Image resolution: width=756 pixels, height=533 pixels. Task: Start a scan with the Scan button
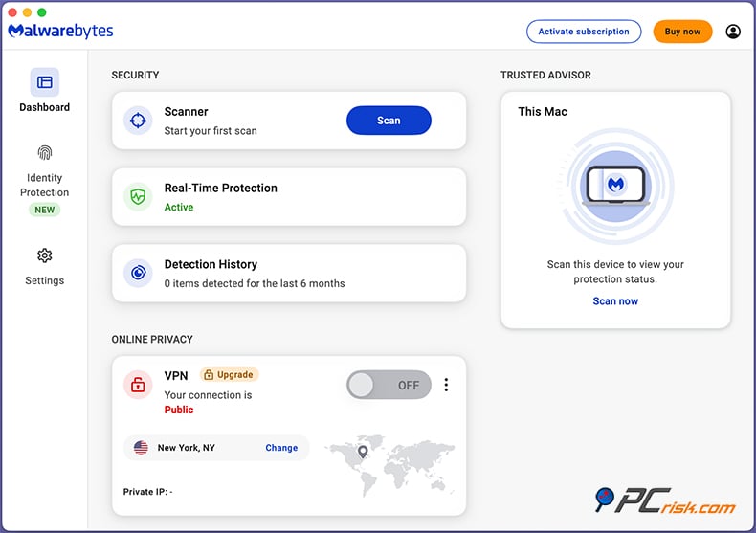click(x=389, y=121)
